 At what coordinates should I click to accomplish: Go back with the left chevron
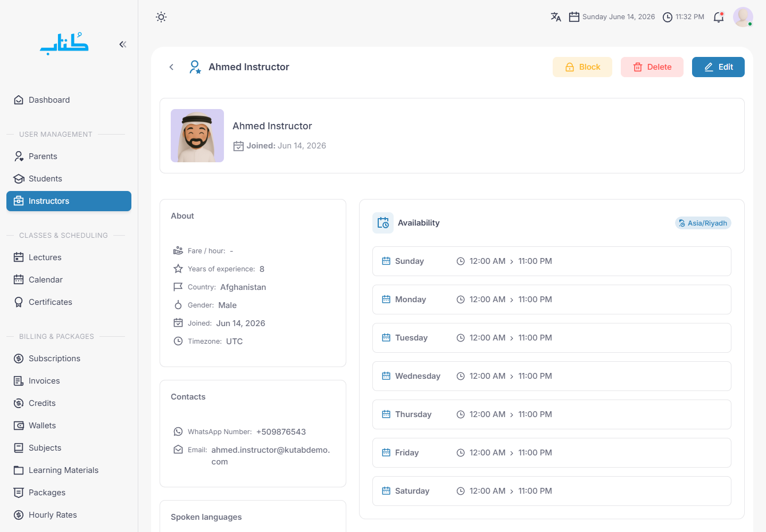171,67
